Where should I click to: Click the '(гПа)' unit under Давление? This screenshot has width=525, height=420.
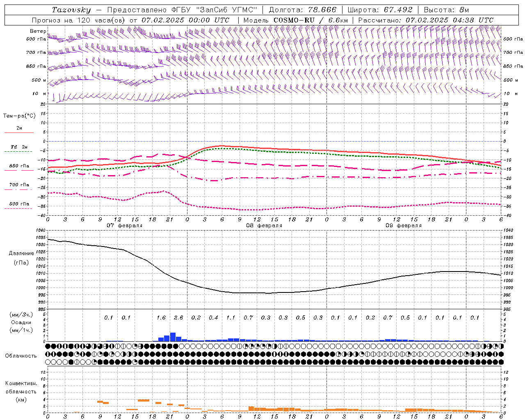point(21,262)
